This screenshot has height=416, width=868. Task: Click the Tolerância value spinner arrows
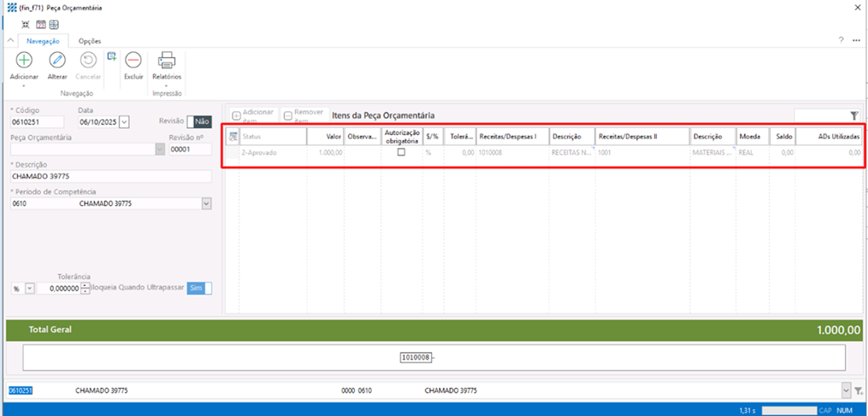85,289
